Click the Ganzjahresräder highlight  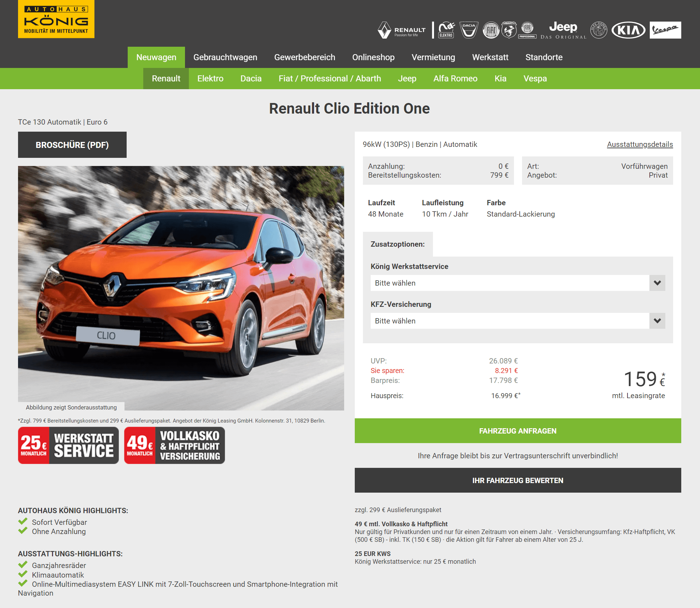pos(59,566)
